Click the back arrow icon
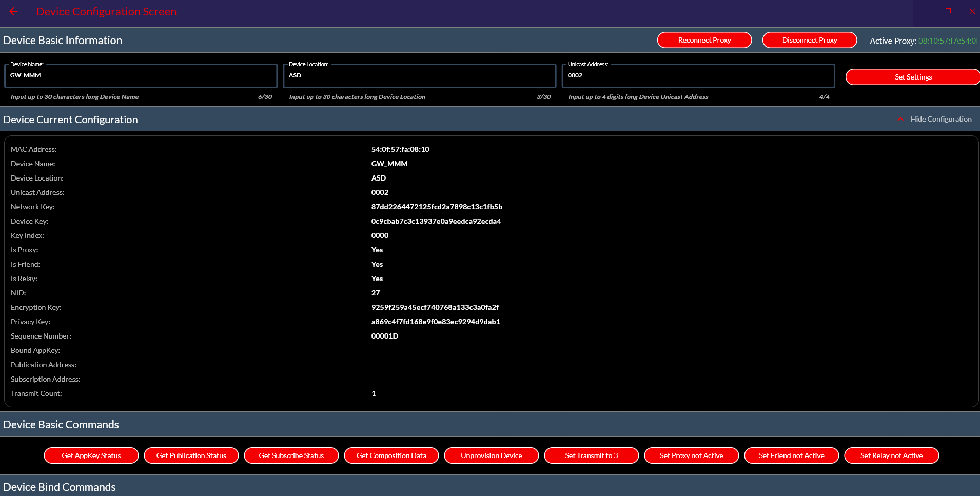 pos(13,11)
